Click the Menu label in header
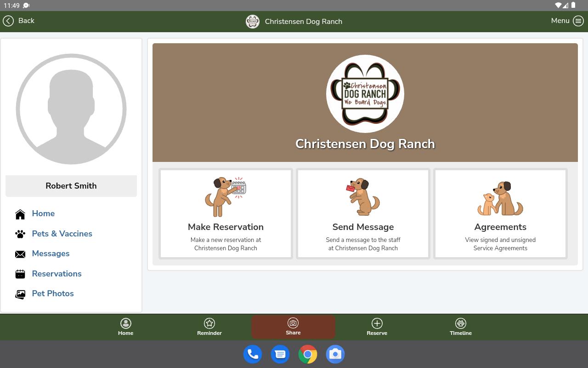 [560, 21]
